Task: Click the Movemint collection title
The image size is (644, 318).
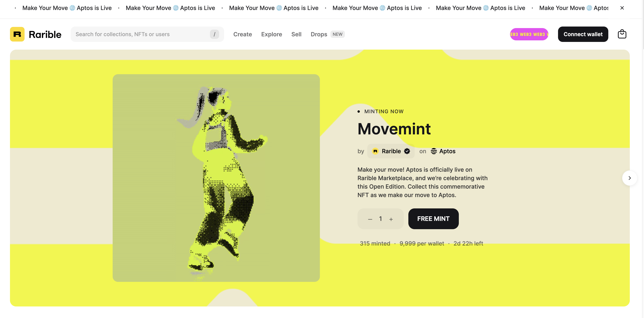Action: (394, 129)
